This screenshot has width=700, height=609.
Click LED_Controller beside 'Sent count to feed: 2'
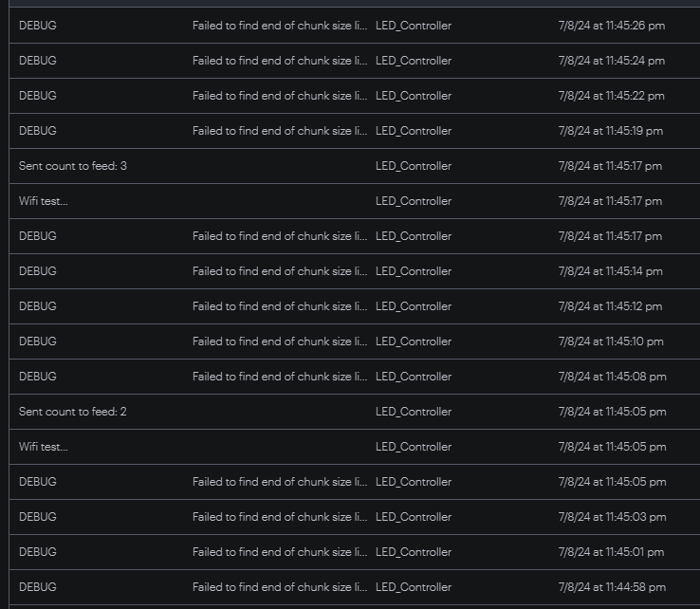[x=414, y=412]
